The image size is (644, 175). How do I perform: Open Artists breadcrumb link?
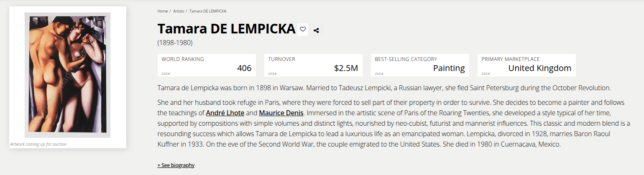point(179,11)
